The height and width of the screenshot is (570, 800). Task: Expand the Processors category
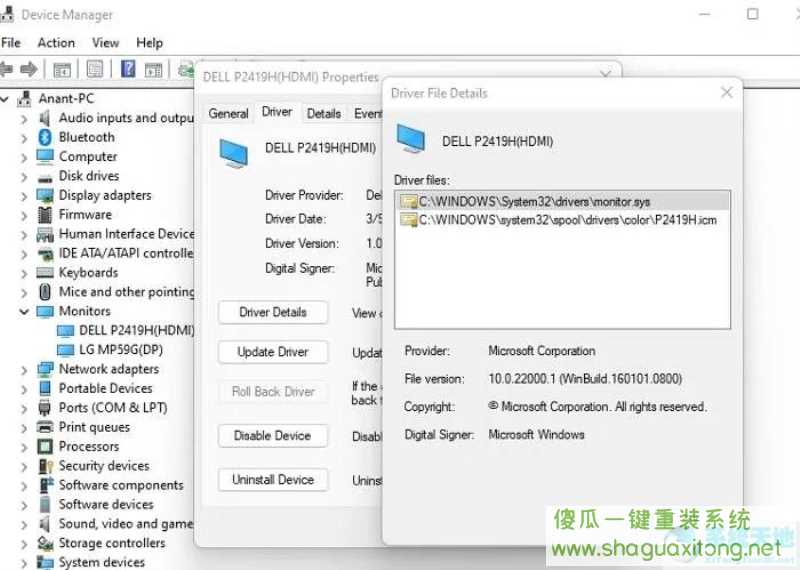point(23,447)
